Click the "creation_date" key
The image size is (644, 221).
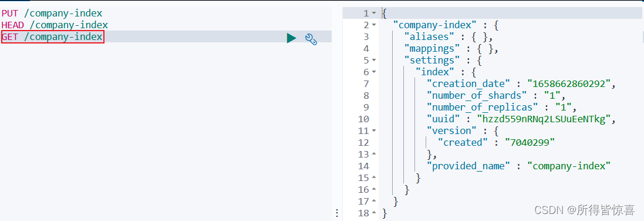[x=469, y=84]
